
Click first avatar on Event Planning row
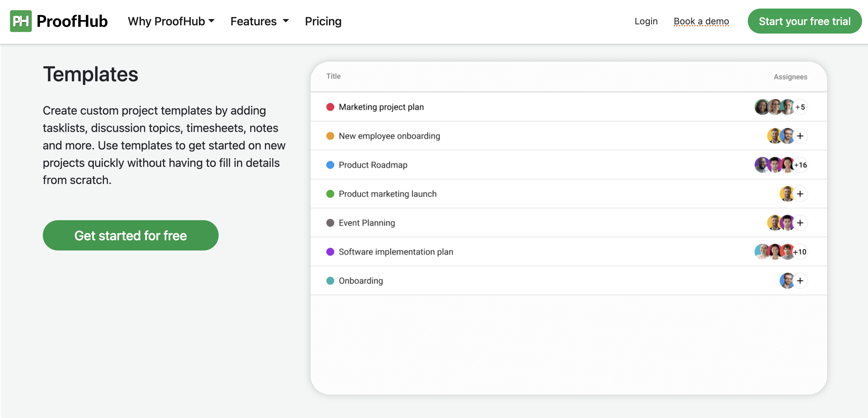click(x=774, y=223)
